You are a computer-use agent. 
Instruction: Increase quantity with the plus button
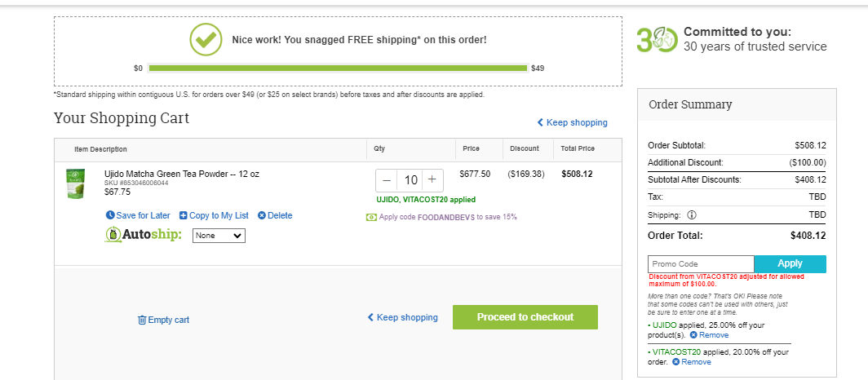tap(432, 180)
